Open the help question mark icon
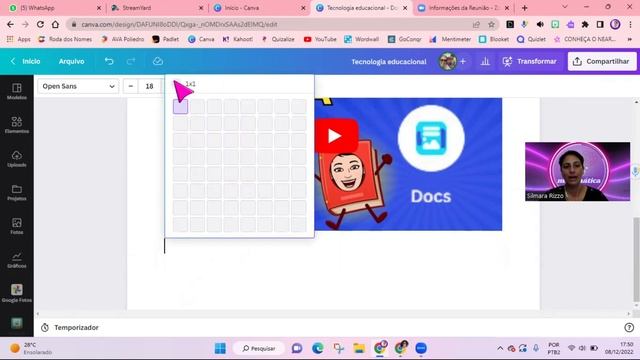This screenshot has width=640, height=360. click(x=629, y=327)
